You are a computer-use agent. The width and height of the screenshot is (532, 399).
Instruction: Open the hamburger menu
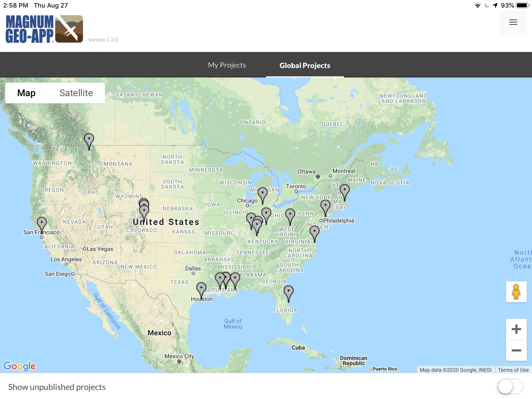(x=513, y=22)
